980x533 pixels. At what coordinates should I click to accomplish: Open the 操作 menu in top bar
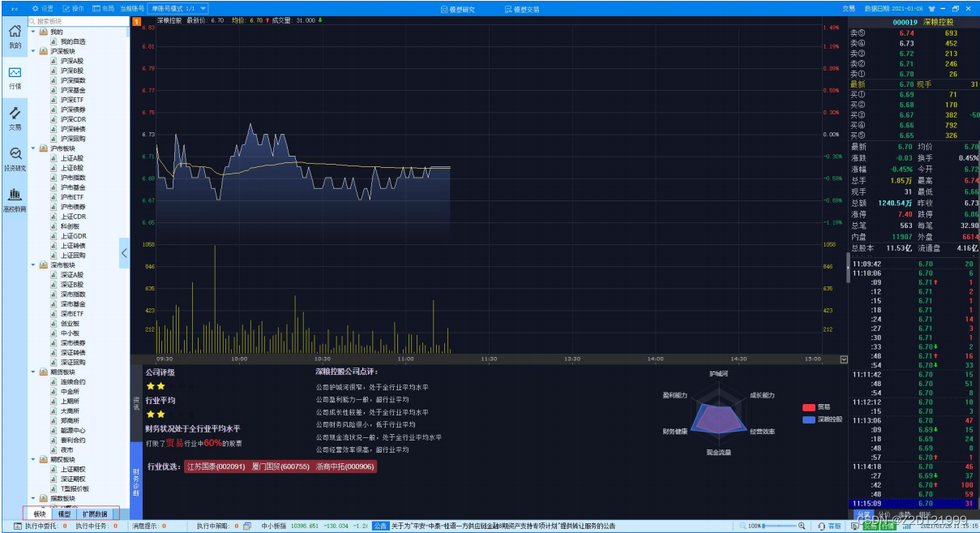73,8
